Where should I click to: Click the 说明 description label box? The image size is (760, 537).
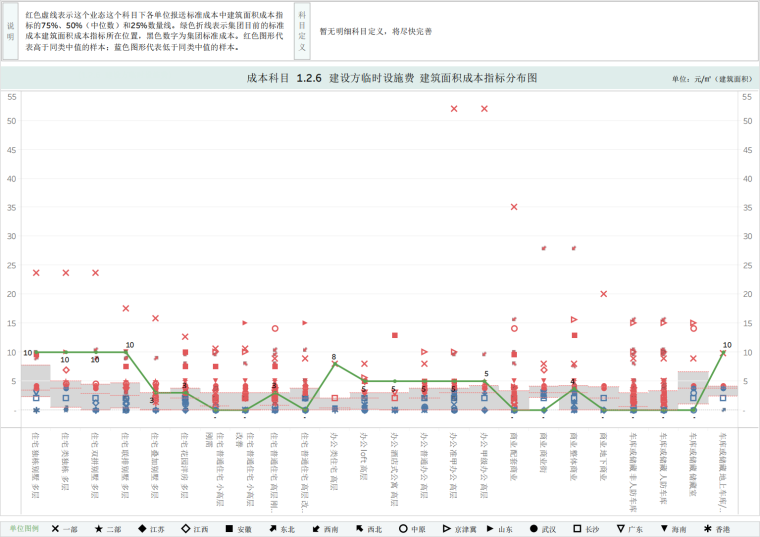click(11, 32)
